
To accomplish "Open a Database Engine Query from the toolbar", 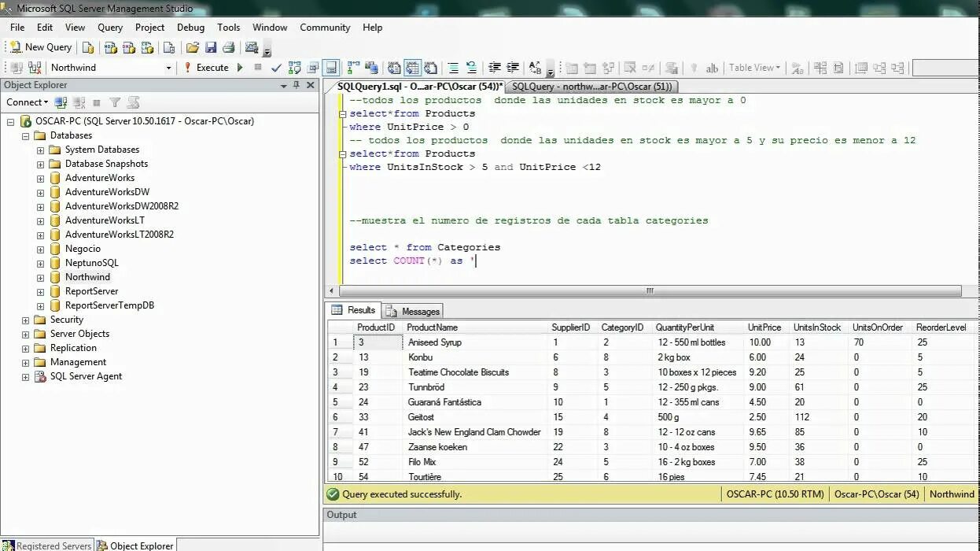I will [x=88, y=47].
